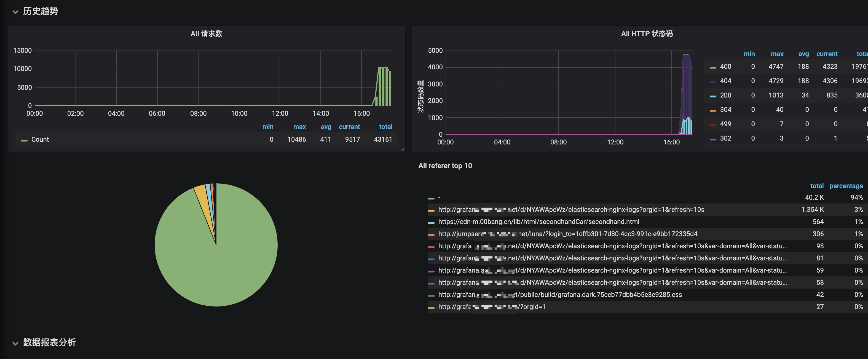Image resolution: width=868 pixels, height=359 pixels.
Task: Sort status codes by current column
Action: pos(827,54)
